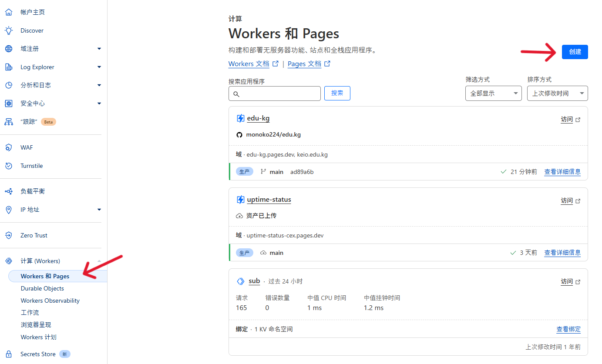Open 帐户主页 in the sidebar

[33, 12]
